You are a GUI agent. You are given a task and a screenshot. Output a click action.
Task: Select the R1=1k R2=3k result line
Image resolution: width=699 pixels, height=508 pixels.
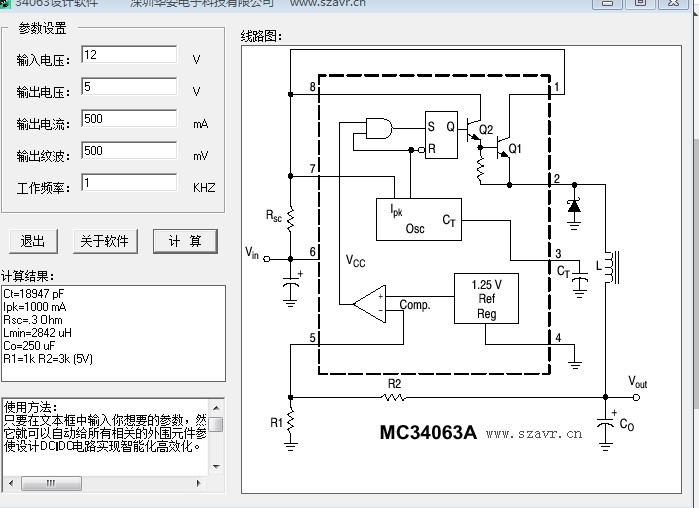pos(48,358)
